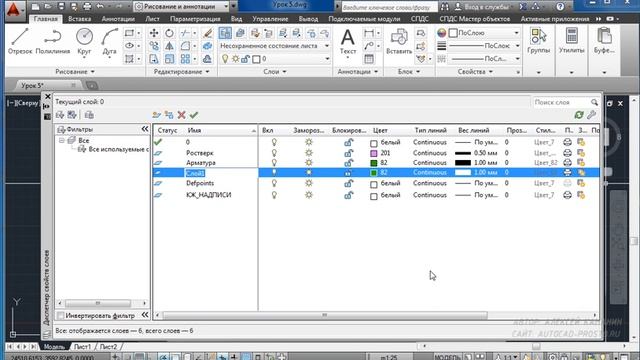The height and width of the screenshot is (360, 640).
Task: Switch to Лист1 layout tab
Action: pos(82,347)
